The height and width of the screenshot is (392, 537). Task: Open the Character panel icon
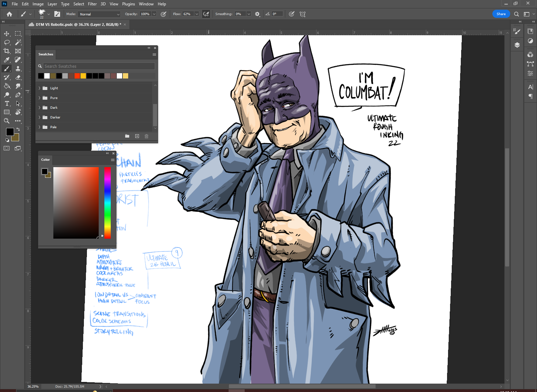click(x=530, y=87)
